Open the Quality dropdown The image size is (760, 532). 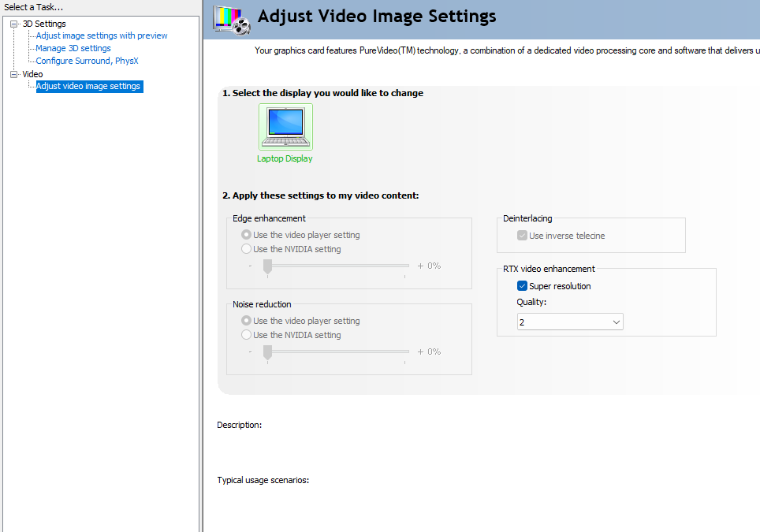(x=570, y=322)
